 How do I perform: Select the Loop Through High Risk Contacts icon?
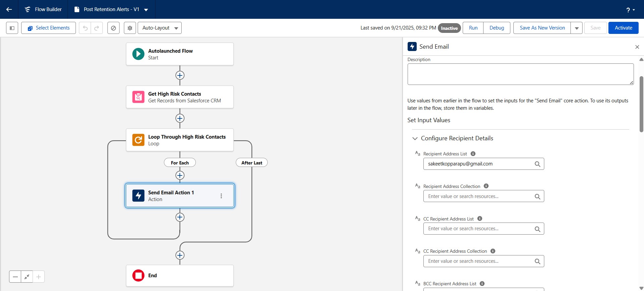138,140
